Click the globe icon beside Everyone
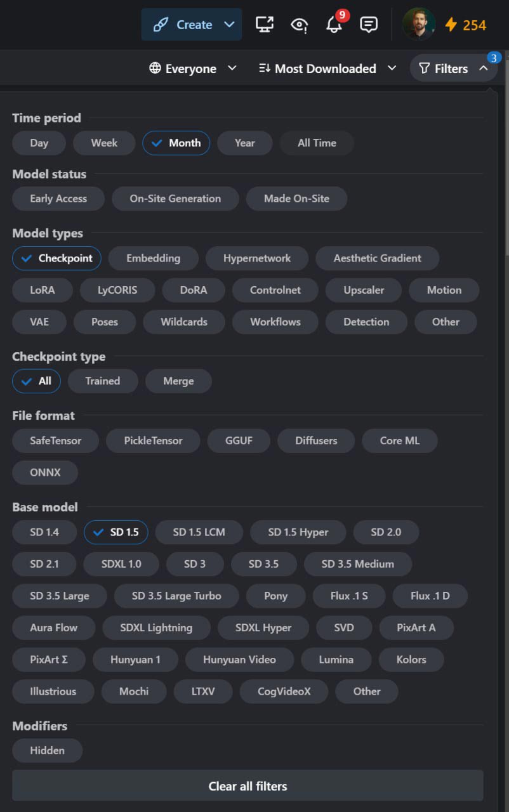The image size is (509, 812). click(155, 68)
